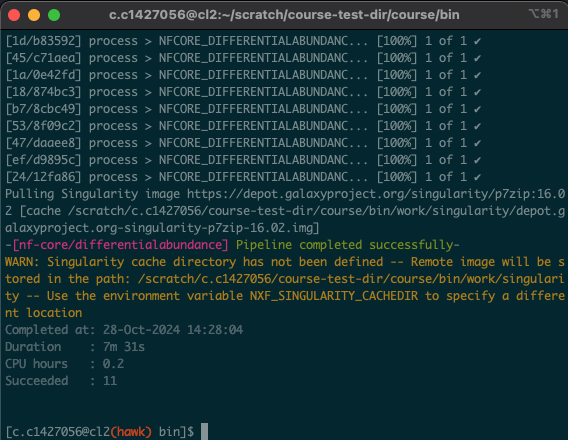Click [100%] on the 45/c71aea row
Image resolution: width=568 pixels, height=440 pixels.
(x=397, y=58)
